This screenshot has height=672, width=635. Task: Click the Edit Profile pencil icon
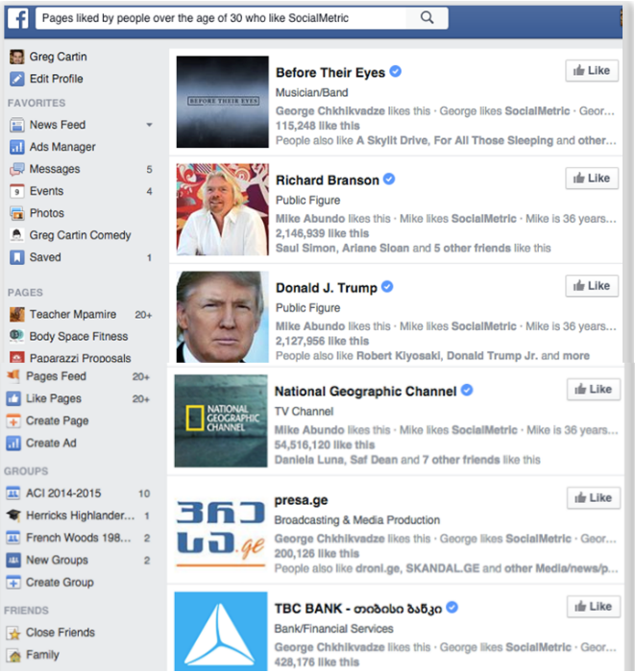click(16, 79)
